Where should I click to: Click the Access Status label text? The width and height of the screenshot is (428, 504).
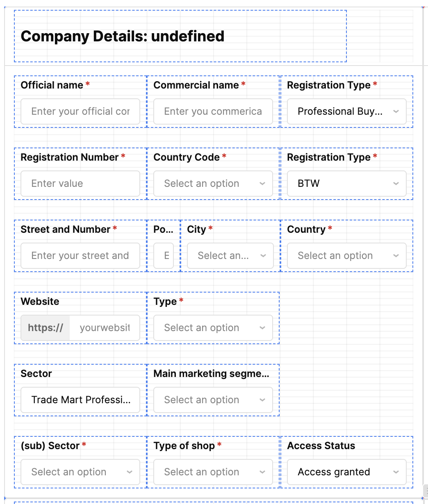pyautogui.click(x=321, y=446)
